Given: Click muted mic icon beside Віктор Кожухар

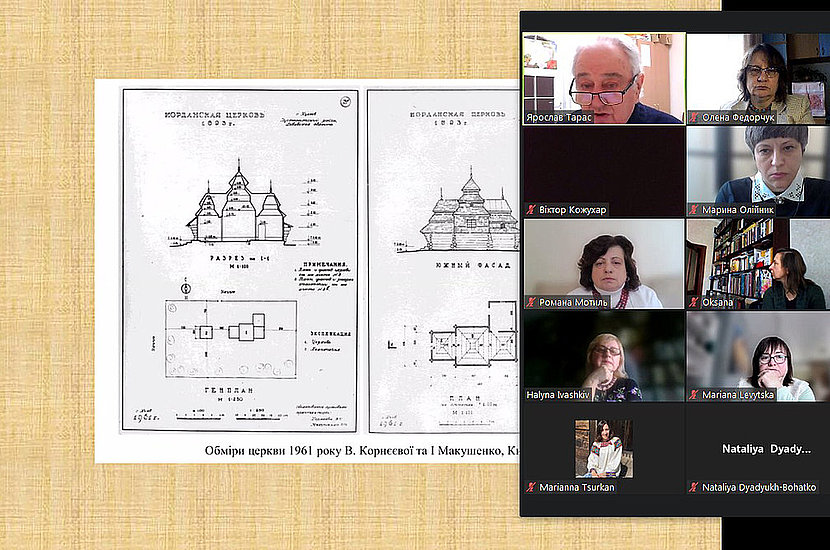Looking at the screenshot, I should pos(530,210).
